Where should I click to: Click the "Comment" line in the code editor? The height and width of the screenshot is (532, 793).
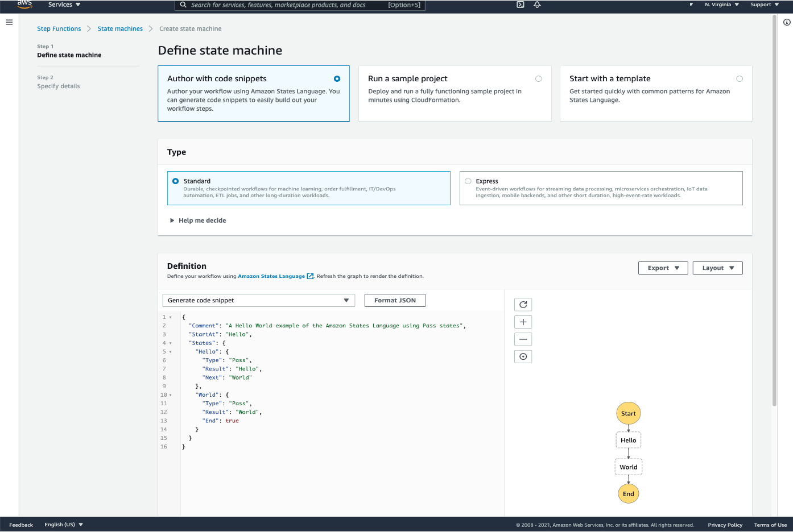point(327,326)
